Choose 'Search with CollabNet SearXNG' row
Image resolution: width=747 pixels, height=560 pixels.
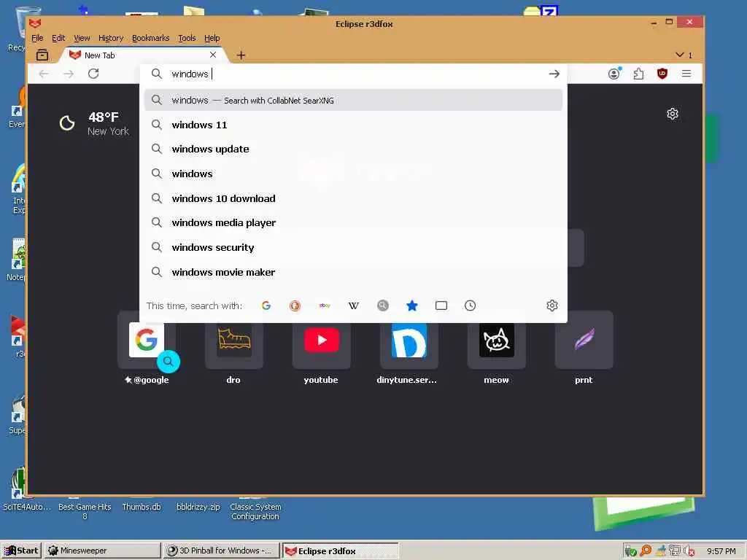[x=353, y=100]
